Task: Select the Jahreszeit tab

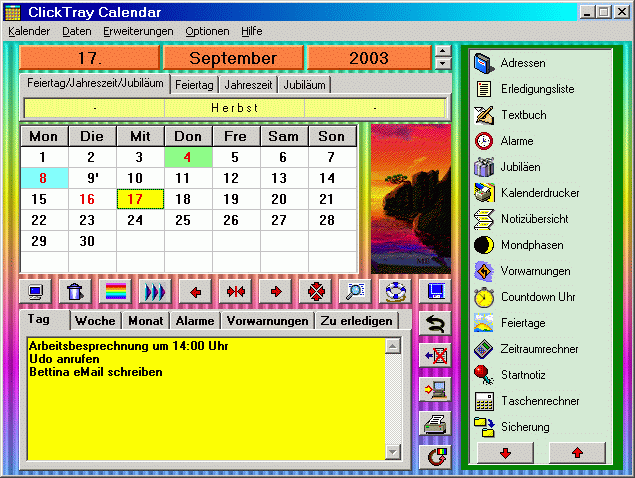Action: [248, 85]
